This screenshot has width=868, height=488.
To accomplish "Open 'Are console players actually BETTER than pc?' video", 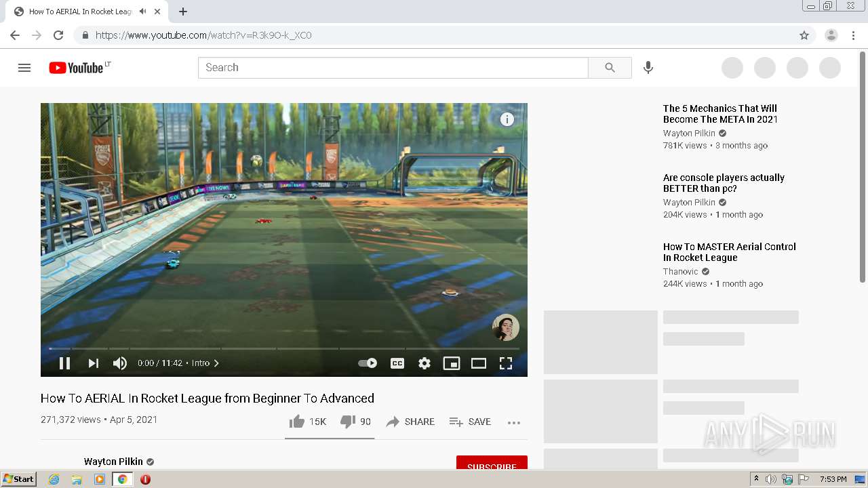I will 724,183.
